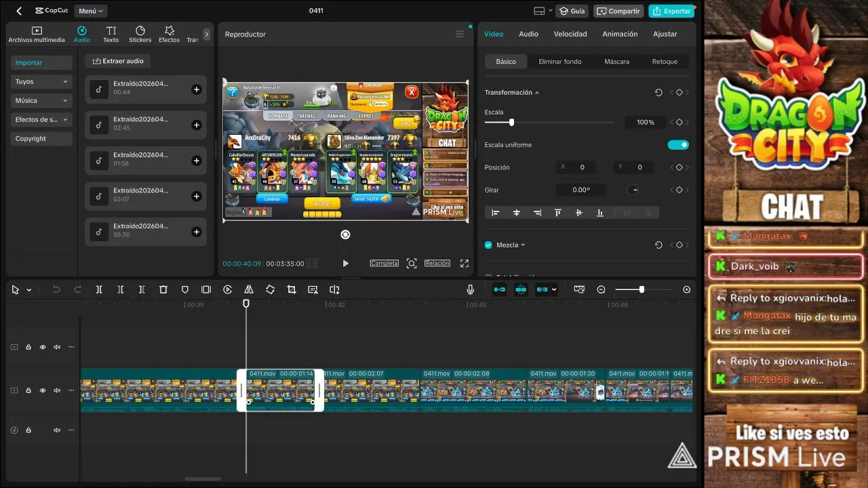
Task: Expand the Tuyos category
Action: coord(41,81)
